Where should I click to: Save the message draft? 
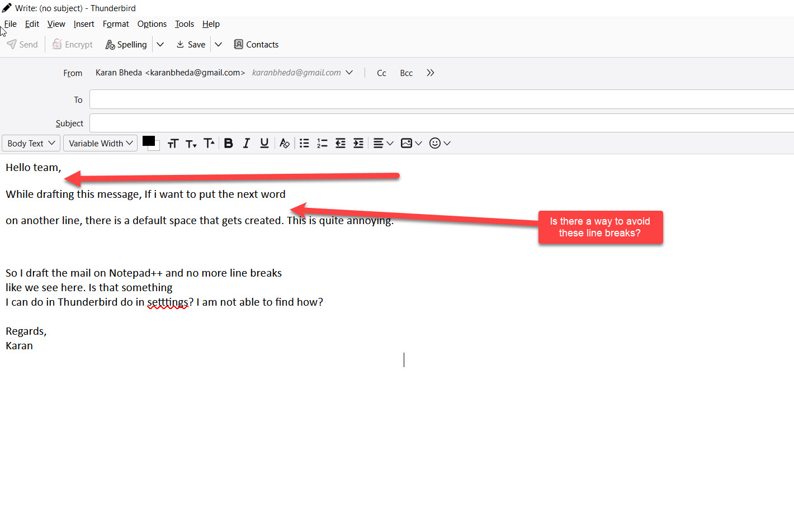(191, 45)
